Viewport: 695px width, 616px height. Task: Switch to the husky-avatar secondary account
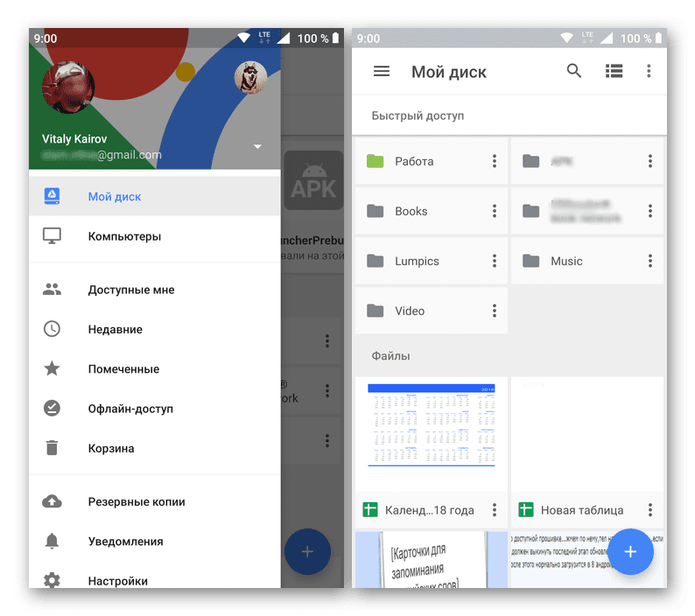(x=250, y=77)
